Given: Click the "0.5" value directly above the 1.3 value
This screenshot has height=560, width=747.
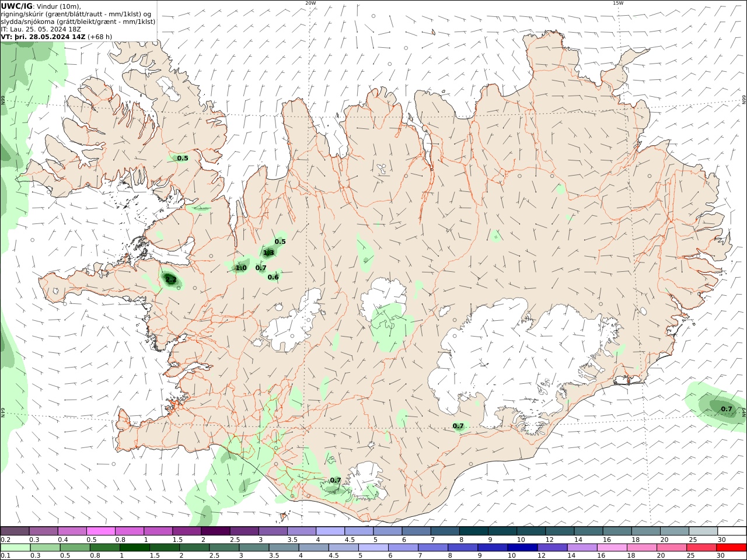Looking at the screenshot, I should point(280,242).
